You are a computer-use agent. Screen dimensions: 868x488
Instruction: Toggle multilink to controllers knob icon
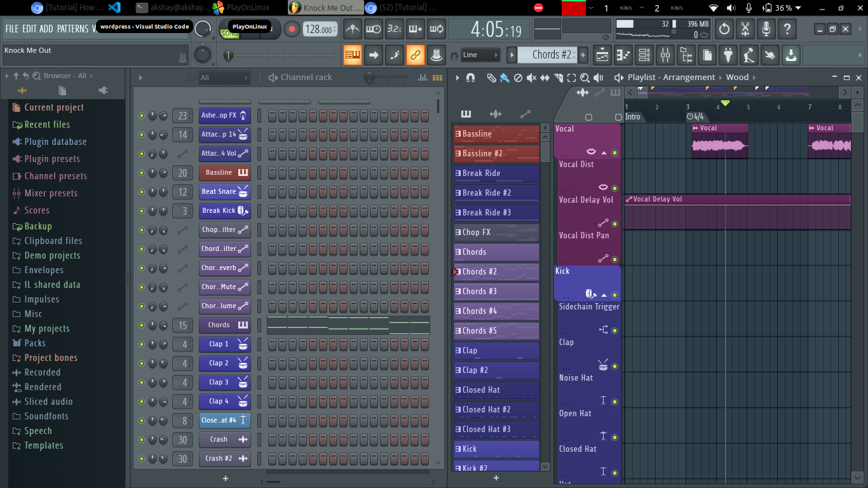click(437, 55)
